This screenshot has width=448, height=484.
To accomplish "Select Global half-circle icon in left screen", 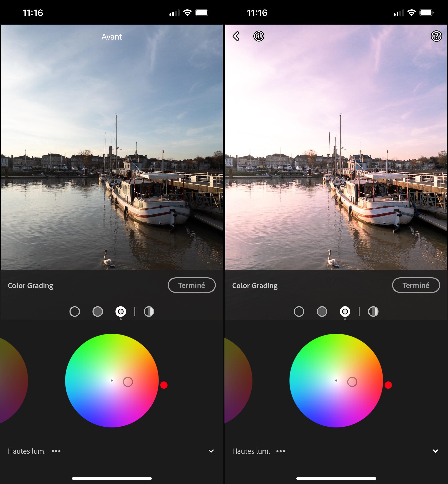I will (149, 311).
